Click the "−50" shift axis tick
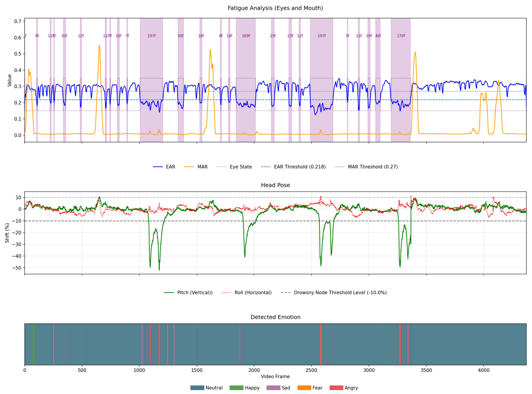The image size is (532, 394). point(16,268)
